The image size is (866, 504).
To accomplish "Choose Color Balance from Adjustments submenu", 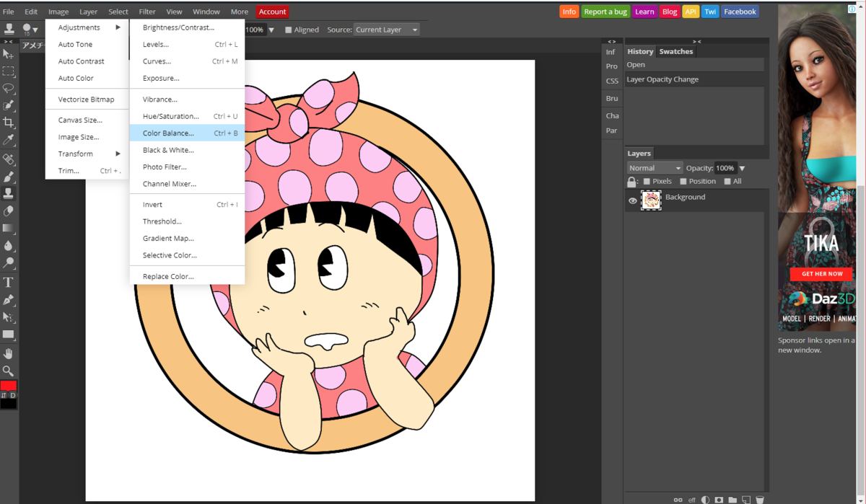I will click(168, 133).
